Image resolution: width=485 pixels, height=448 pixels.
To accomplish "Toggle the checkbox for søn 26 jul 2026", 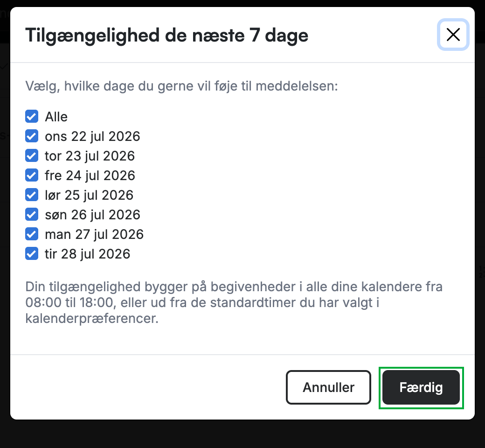I will click(32, 215).
